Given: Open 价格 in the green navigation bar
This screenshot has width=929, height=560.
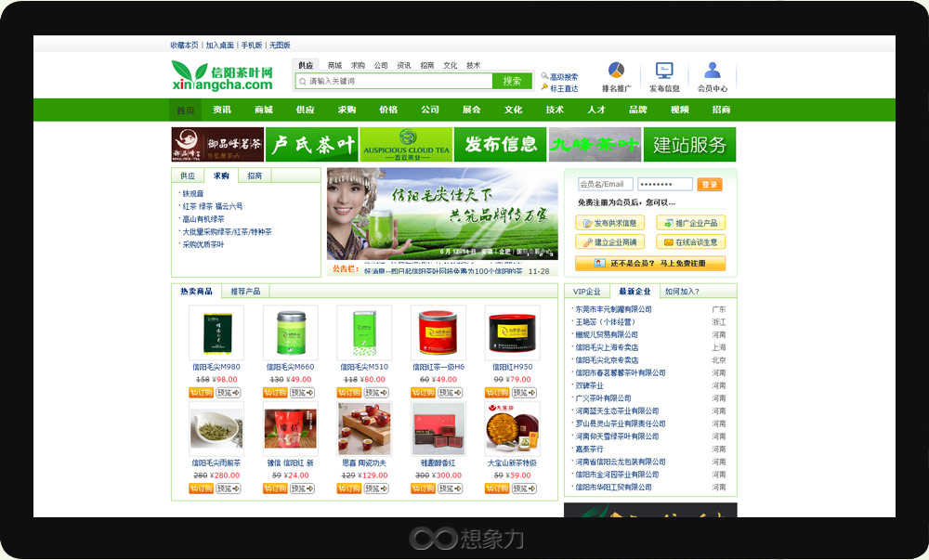Looking at the screenshot, I should pos(388,110).
